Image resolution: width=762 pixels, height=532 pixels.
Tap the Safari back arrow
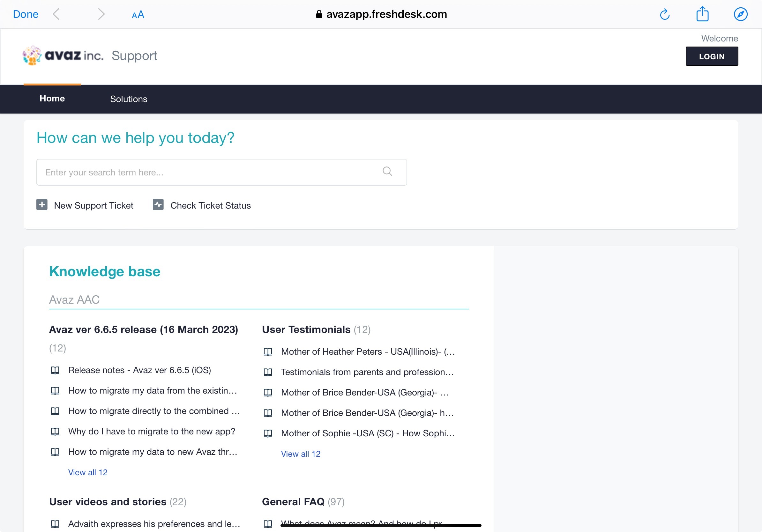click(x=56, y=14)
